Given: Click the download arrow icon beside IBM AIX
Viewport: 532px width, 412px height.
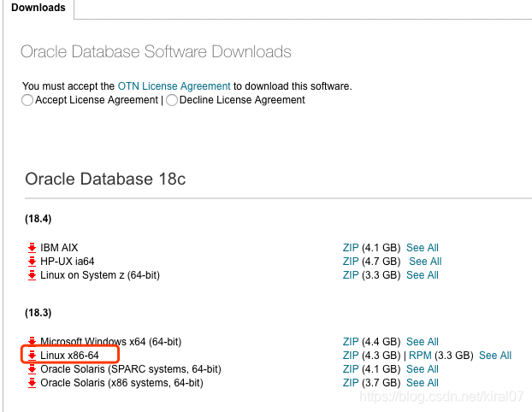Looking at the screenshot, I should pyautogui.click(x=32, y=248).
